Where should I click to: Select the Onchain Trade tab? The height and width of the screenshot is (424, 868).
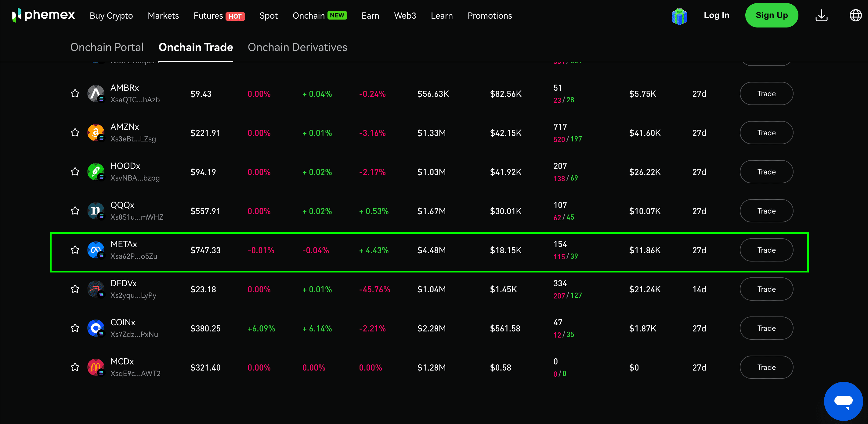pos(195,47)
